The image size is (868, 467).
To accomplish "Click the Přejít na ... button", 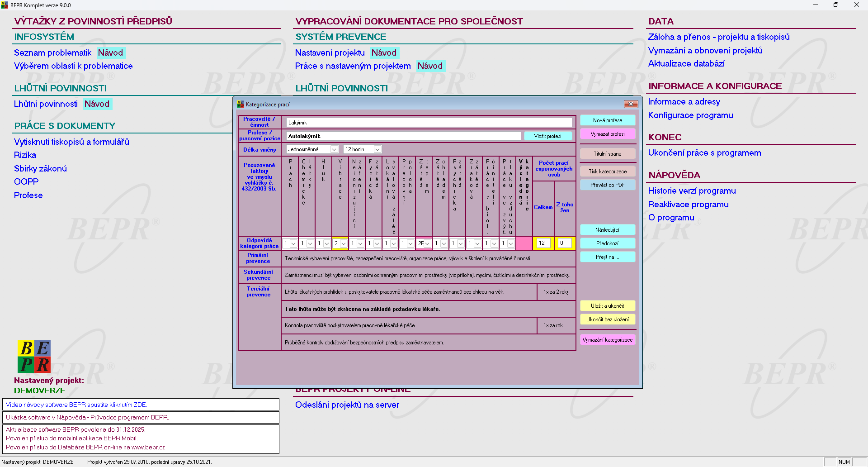I will click(x=608, y=257).
